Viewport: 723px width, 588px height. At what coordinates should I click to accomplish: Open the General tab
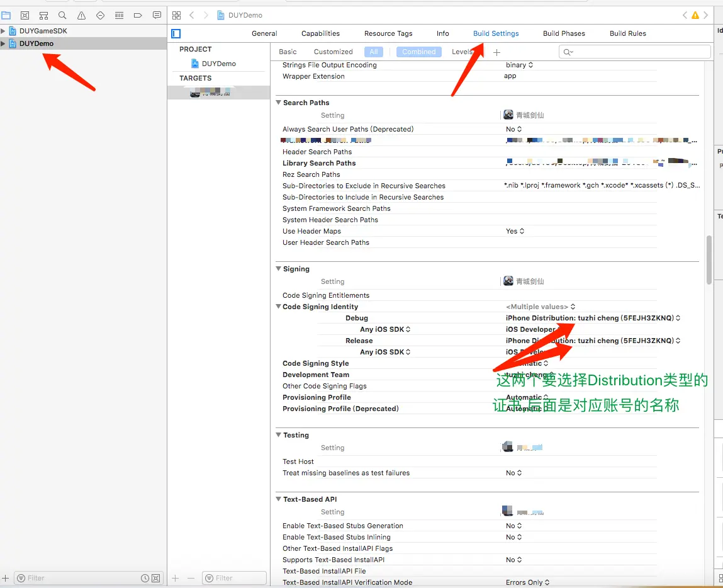[264, 33]
